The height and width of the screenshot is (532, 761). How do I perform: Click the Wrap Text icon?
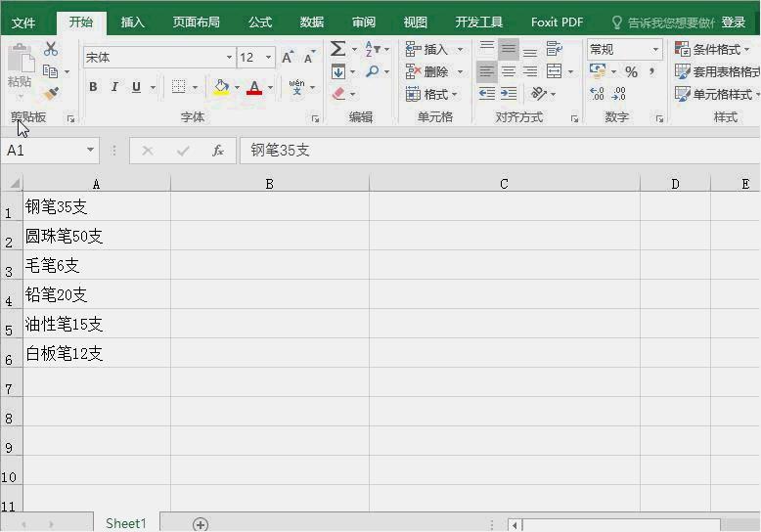pyautogui.click(x=554, y=49)
